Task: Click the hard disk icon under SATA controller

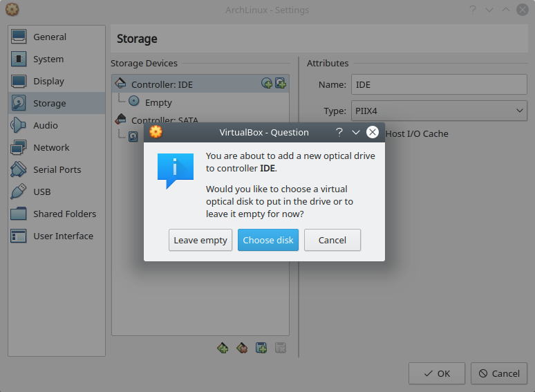Action: click(133, 137)
